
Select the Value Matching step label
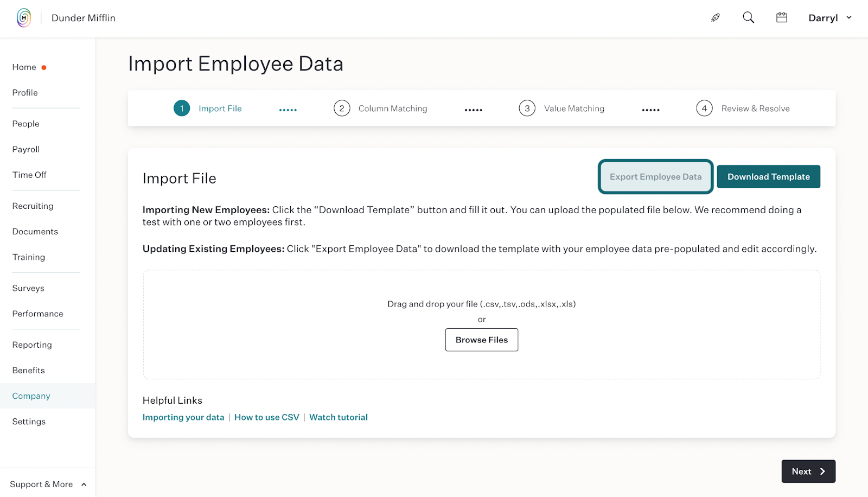coord(574,109)
